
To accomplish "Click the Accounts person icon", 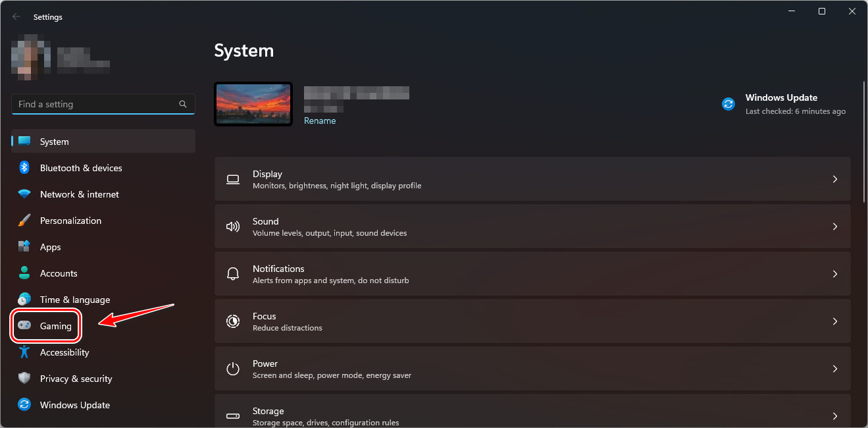I will [x=24, y=273].
